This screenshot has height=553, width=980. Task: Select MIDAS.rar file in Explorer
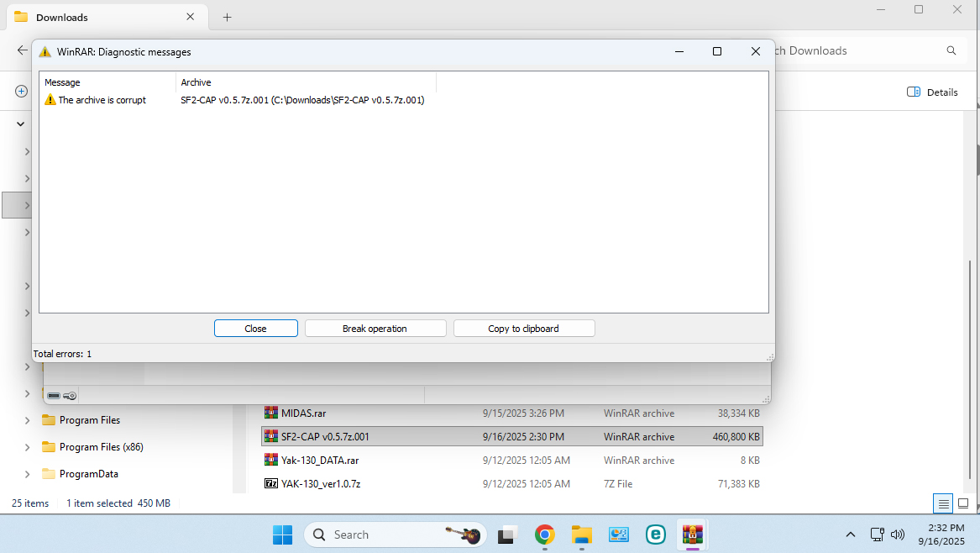512,413
